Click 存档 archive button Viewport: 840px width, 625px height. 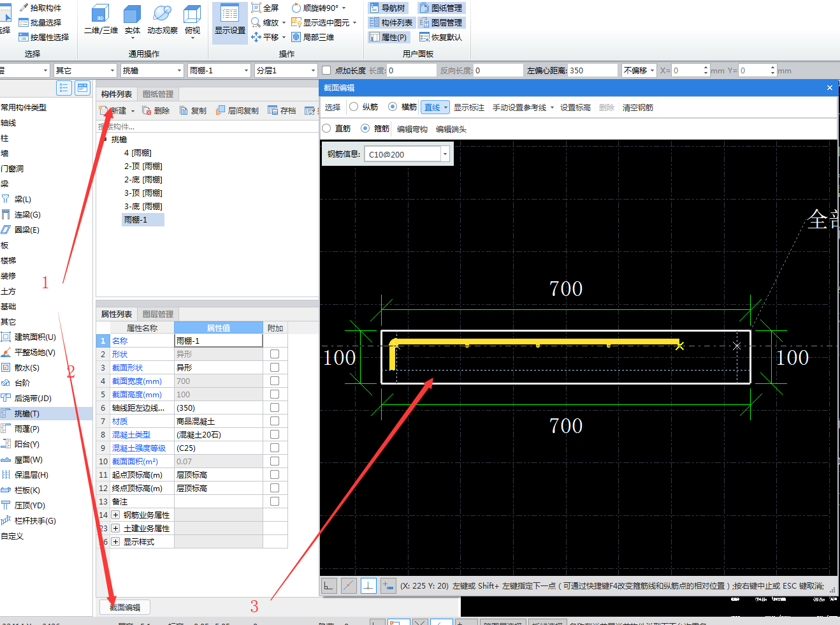(x=282, y=110)
